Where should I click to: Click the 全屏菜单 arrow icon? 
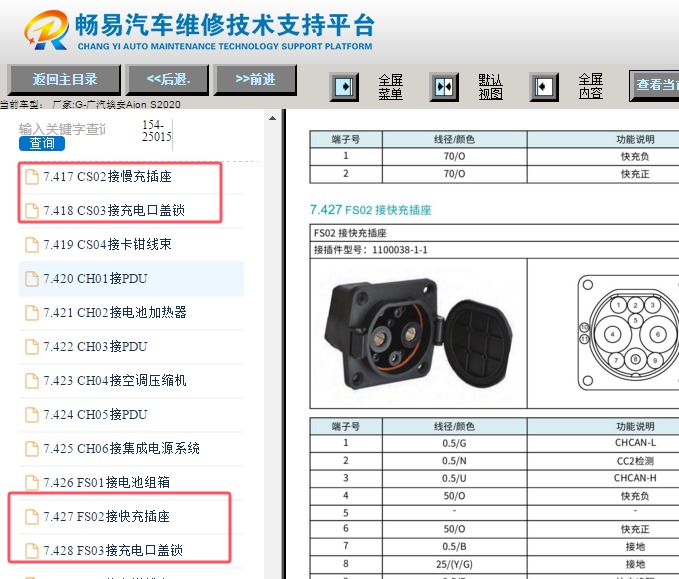pyautogui.click(x=344, y=87)
